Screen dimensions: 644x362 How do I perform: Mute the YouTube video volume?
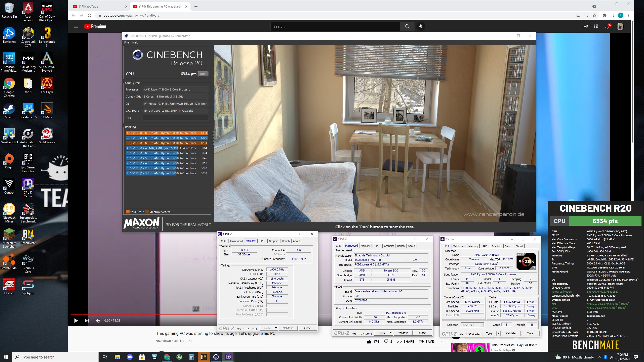(x=98, y=321)
